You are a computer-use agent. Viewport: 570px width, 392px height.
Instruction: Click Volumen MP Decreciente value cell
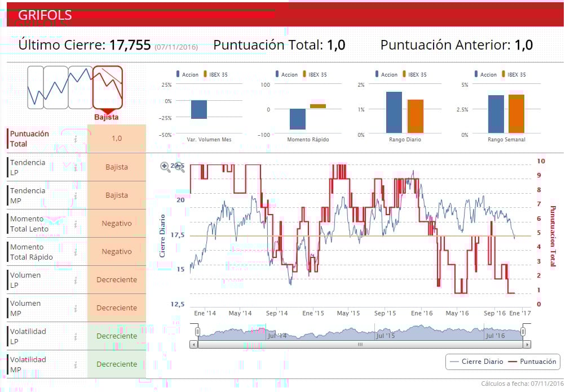point(117,308)
